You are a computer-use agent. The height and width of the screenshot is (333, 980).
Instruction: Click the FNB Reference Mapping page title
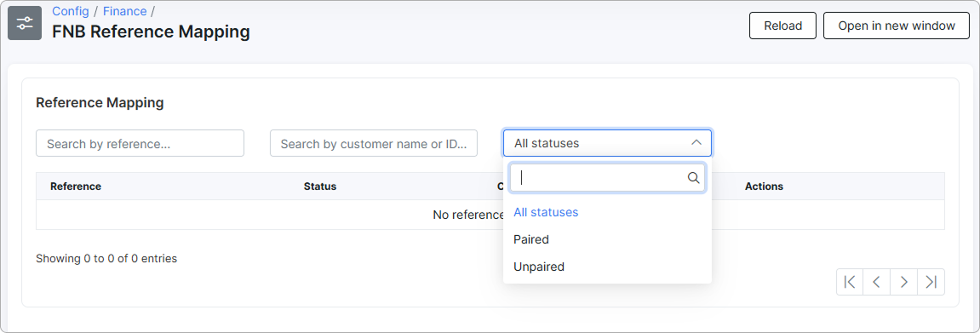click(x=152, y=32)
